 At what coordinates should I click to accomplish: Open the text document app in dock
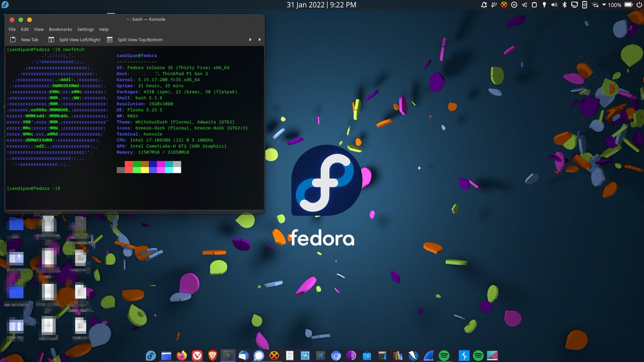tap(290, 356)
